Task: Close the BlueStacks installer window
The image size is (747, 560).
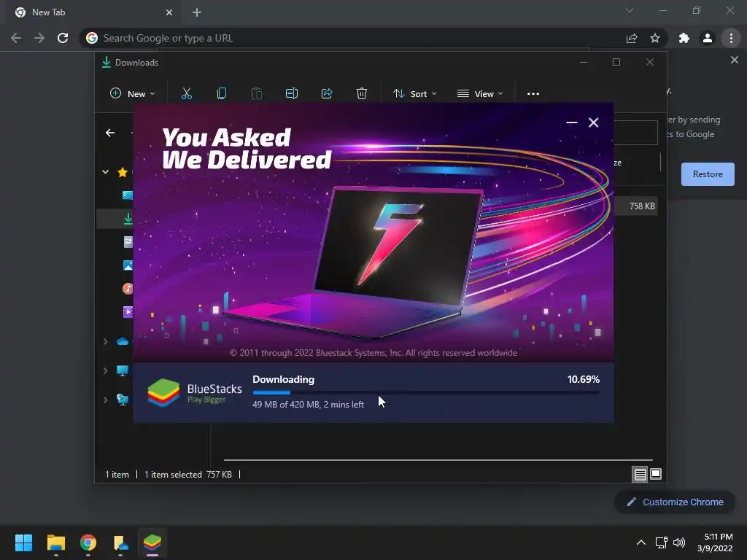Action: (594, 122)
